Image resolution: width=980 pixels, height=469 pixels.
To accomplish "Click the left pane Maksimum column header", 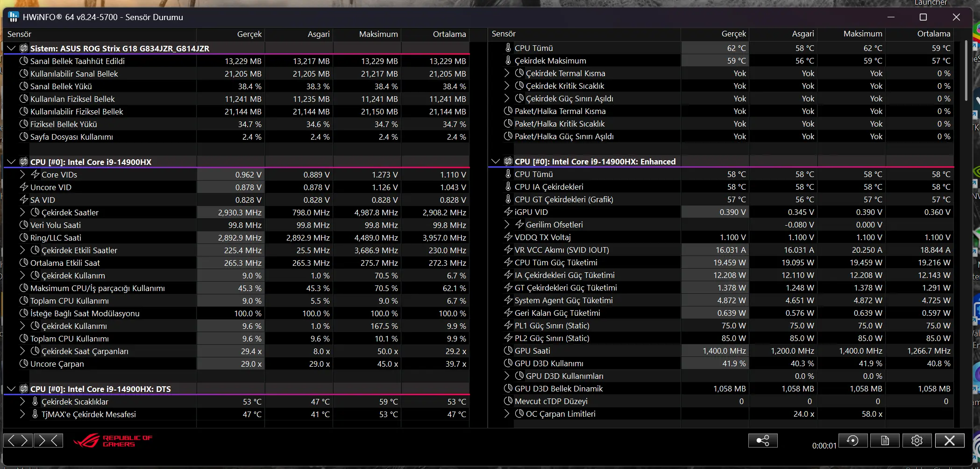I will click(x=367, y=34).
